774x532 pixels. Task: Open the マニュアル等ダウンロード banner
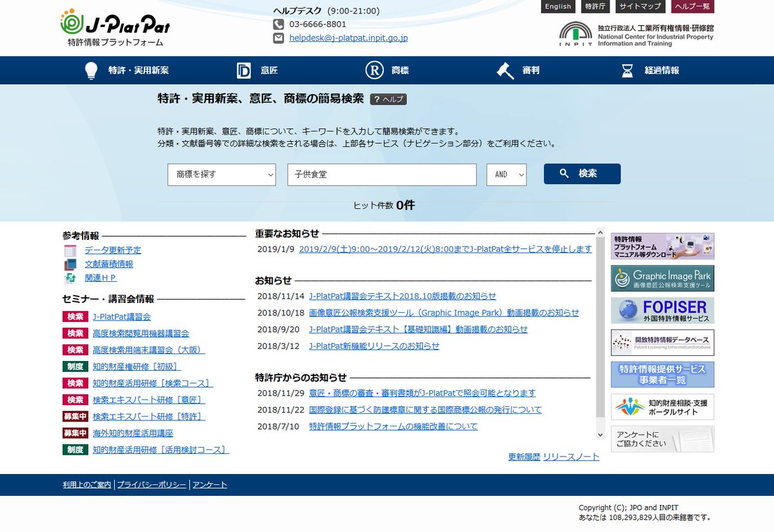point(662,246)
